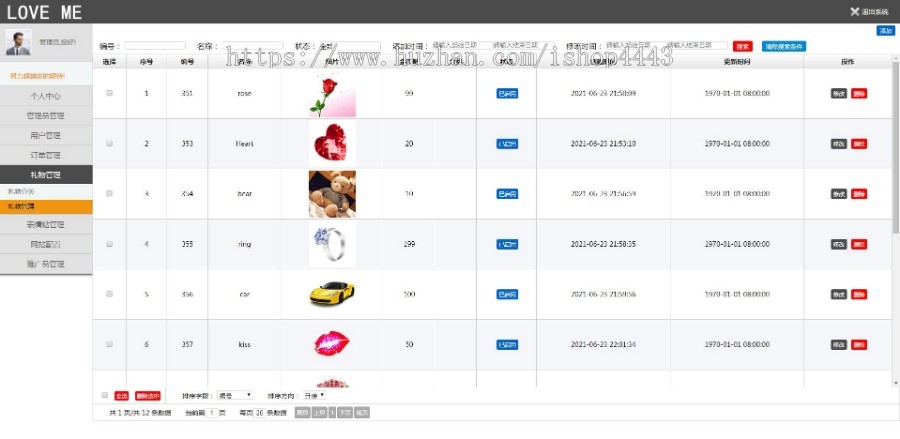
Task: Click the grey edit button for kiss
Action: (839, 345)
